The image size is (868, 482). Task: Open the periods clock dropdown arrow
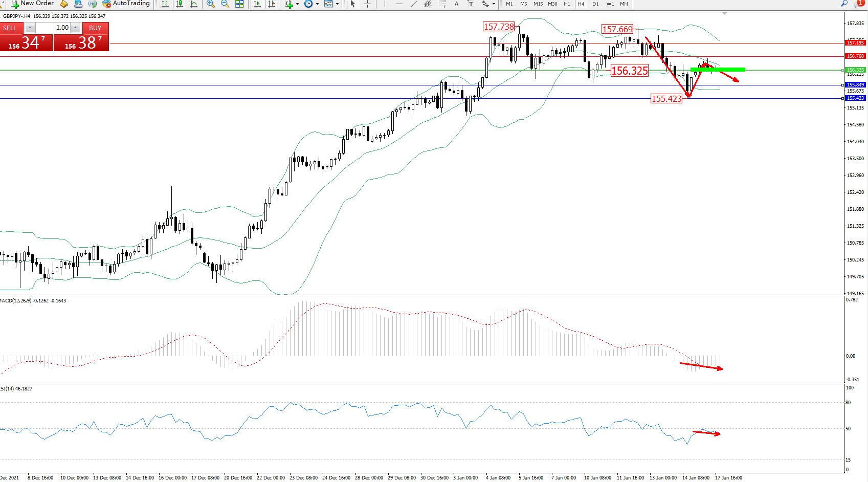point(317,4)
